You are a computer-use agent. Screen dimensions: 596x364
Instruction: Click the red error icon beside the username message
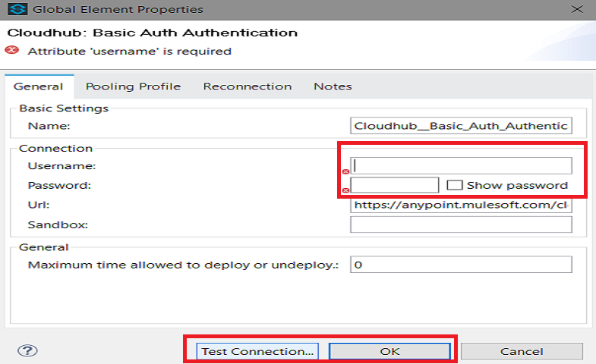pos(12,50)
